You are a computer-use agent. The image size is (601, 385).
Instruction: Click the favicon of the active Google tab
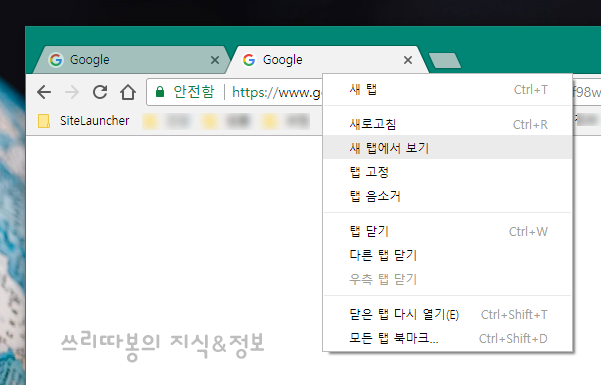[x=249, y=60]
